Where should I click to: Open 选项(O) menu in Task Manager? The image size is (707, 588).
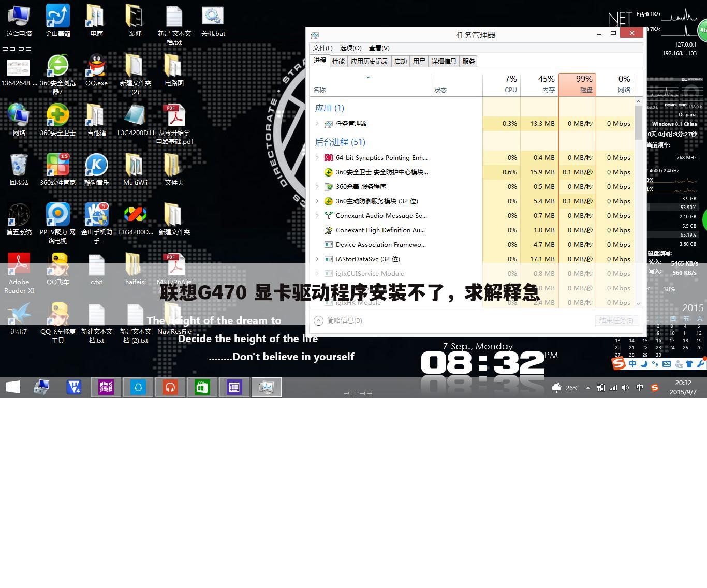[x=350, y=48]
